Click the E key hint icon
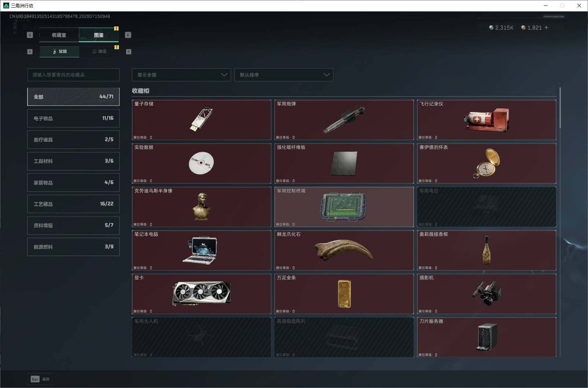588x388 pixels. 128,35
